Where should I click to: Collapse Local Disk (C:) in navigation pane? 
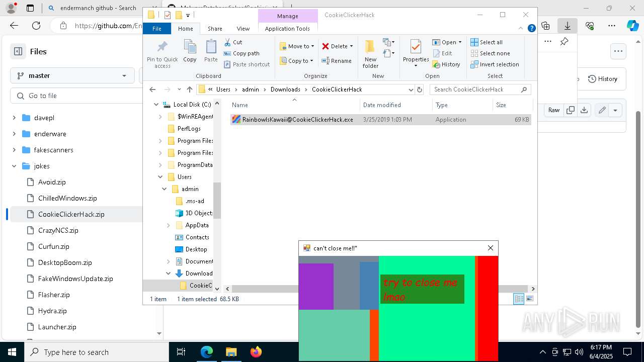(x=156, y=105)
